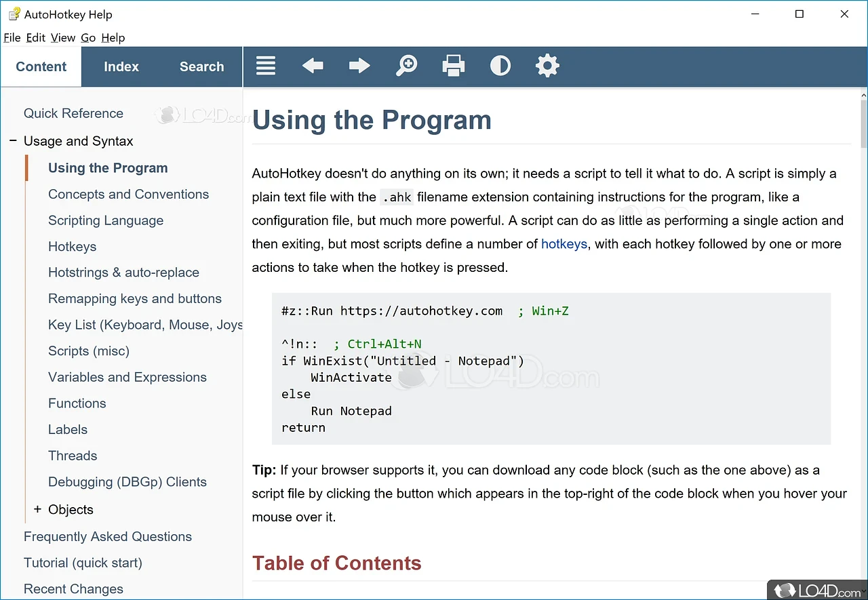Image resolution: width=868 pixels, height=600 pixels.
Task: Open Frequently Asked Questions topic
Action: 108,536
